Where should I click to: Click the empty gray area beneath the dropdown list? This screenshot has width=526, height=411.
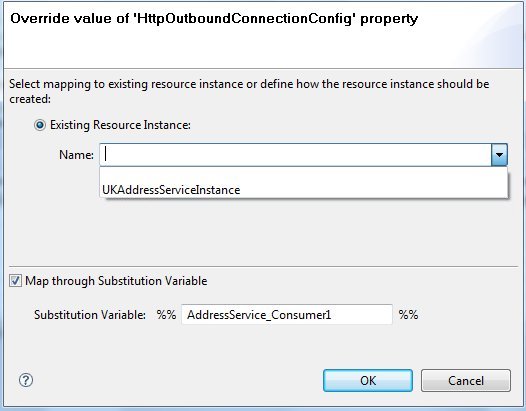pyautogui.click(x=262, y=232)
